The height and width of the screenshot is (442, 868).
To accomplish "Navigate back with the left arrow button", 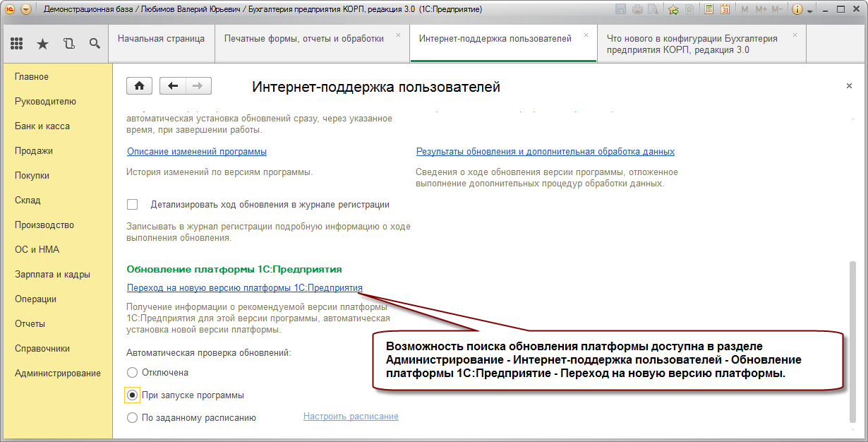I will [173, 85].
